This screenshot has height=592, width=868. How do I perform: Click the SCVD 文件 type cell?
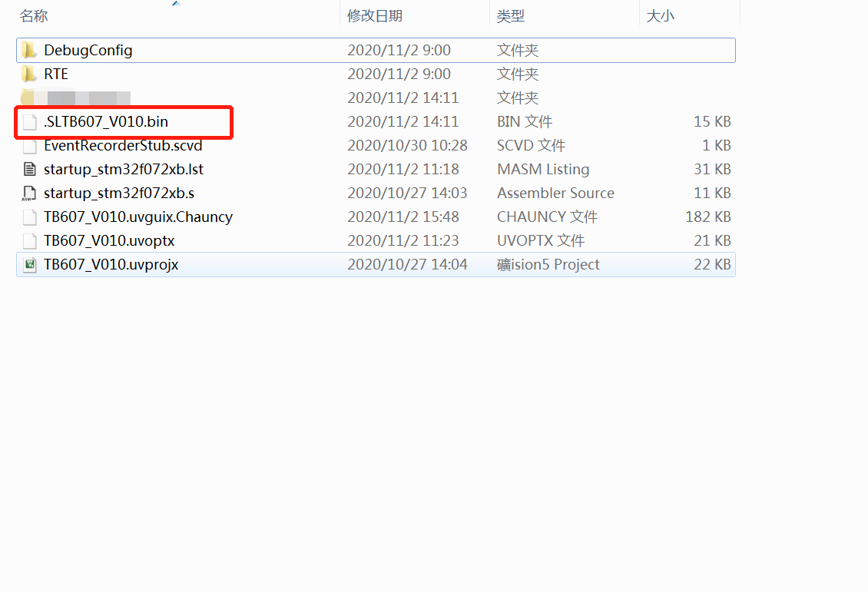click(531, 146)
